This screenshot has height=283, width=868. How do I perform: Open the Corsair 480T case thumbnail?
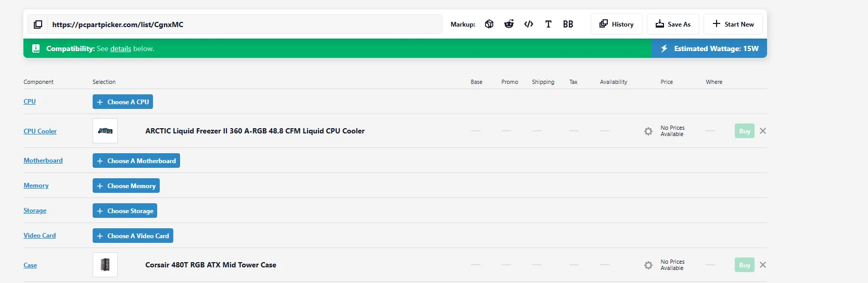(x=105, y=265)
